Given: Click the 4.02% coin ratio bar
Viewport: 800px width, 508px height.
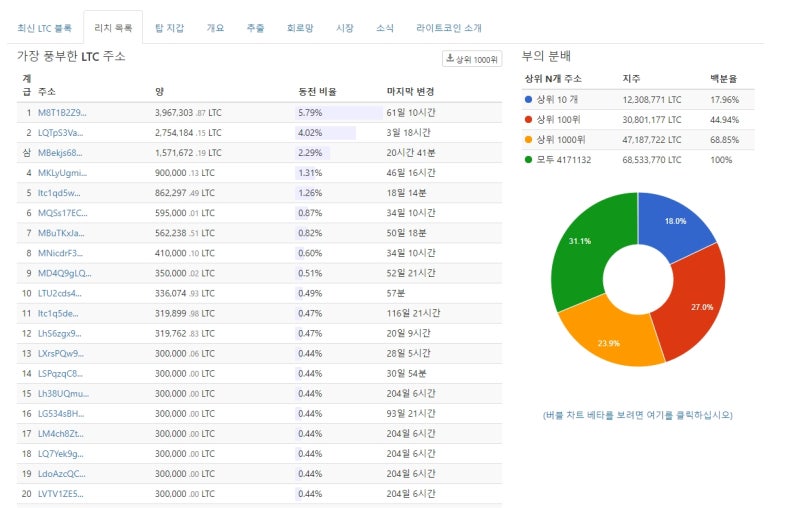Looking at the screenshot, I should coord(326,133).
